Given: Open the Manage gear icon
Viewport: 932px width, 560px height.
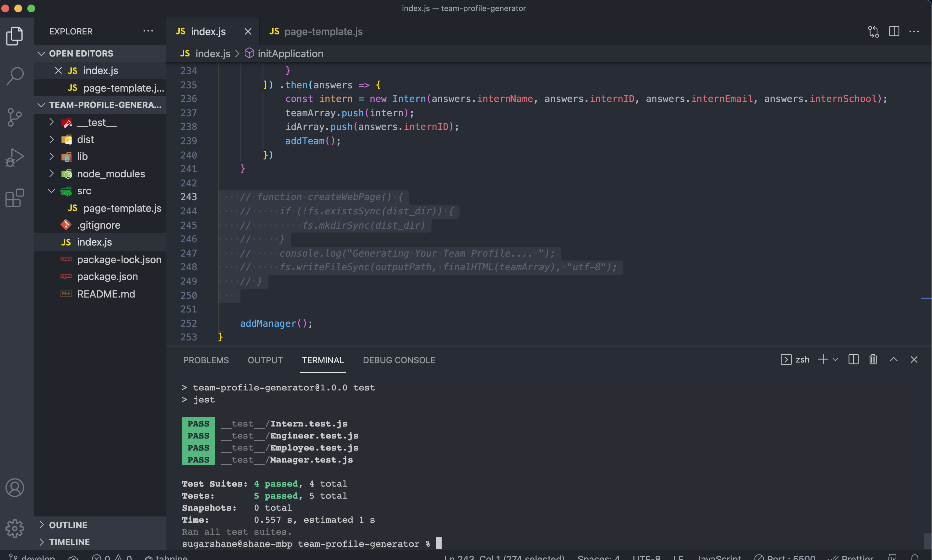Looking at the screenshot, I should coord(15,528).
